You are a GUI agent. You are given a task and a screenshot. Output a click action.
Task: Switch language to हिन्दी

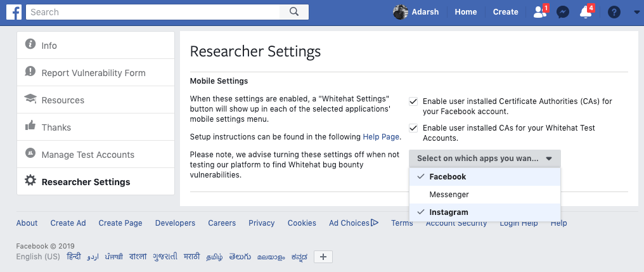pos(74,257)
